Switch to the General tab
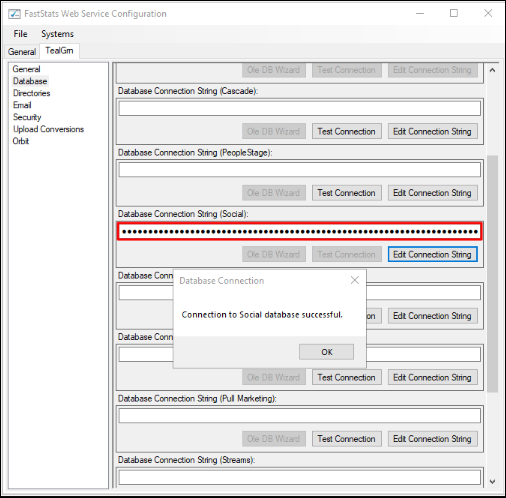Viewport: 506px width, 498px height. [22, 52]
